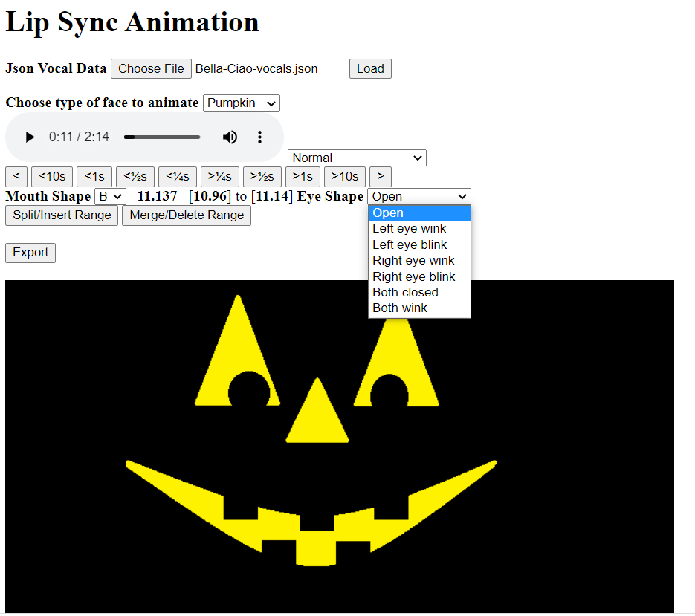Mute the audio player volume
695x616 pixels.
[230, 137]
